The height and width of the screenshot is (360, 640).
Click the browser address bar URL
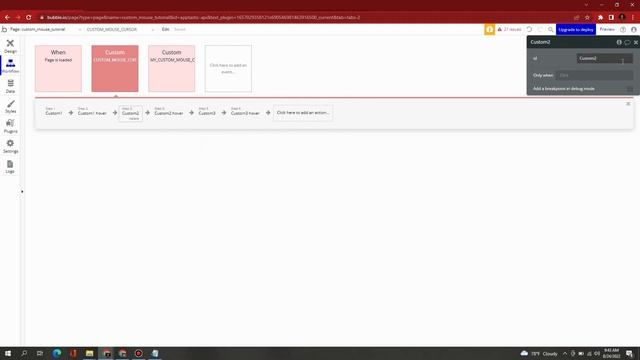[203, 17]
